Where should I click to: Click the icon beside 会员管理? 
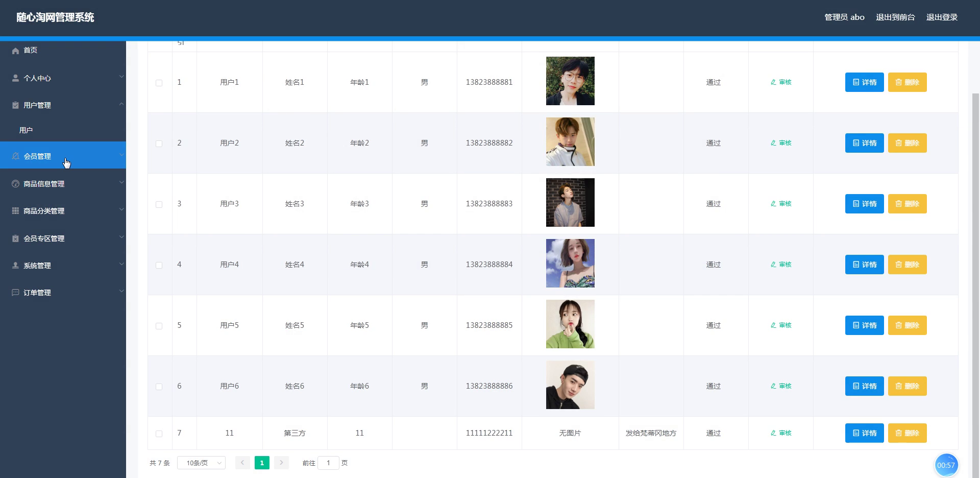coord(15,156)
